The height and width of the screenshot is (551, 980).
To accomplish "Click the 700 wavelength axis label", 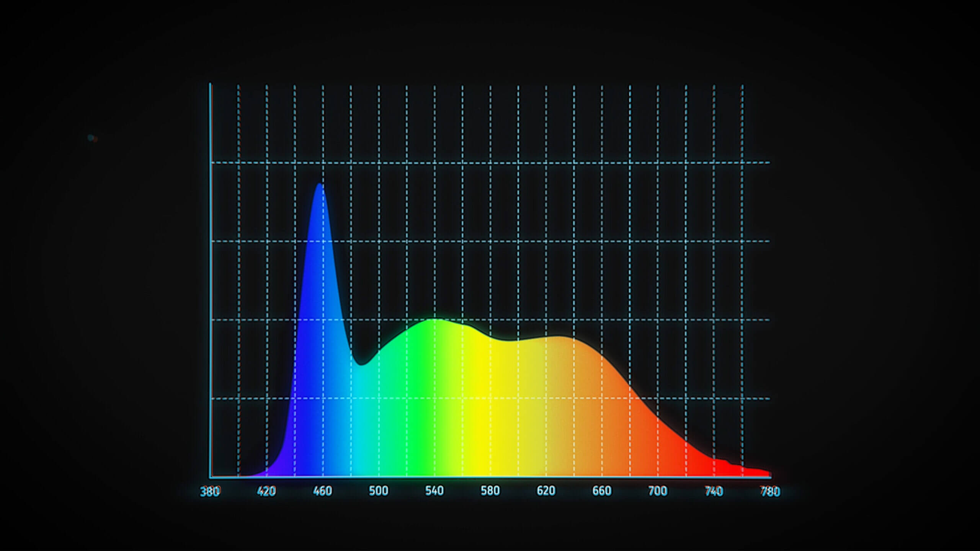I will (658, 491).
